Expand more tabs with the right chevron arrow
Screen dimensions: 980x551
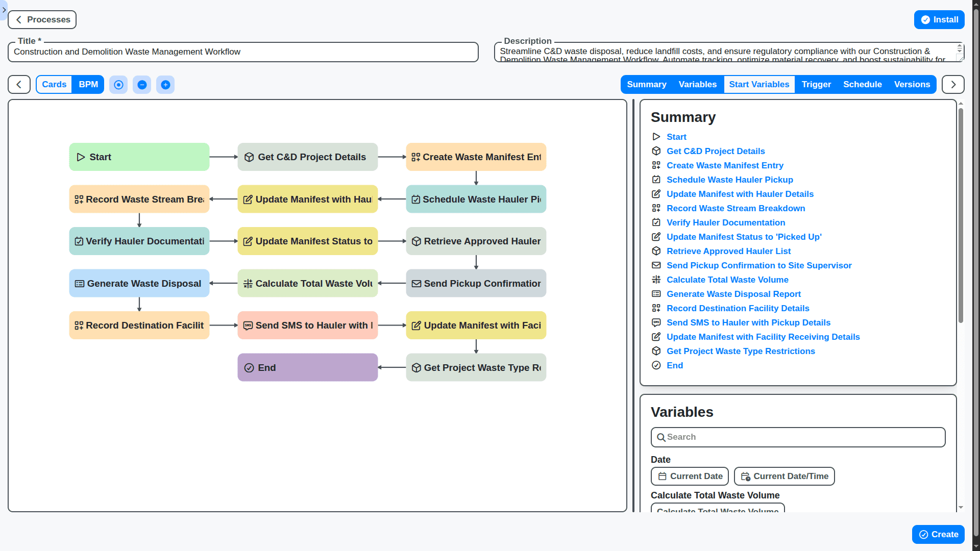[x=952, y=84]
